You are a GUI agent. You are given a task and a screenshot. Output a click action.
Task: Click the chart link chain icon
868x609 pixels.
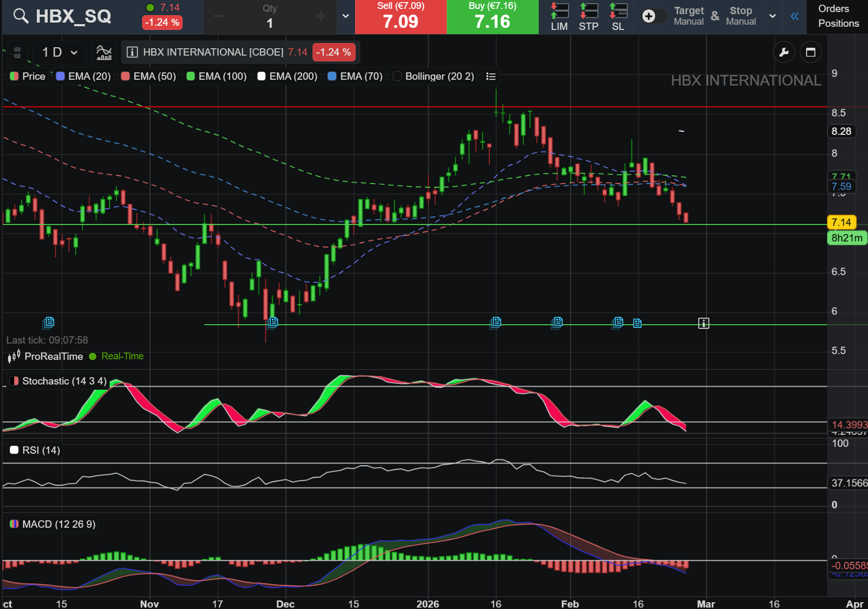tap(17, 52)
